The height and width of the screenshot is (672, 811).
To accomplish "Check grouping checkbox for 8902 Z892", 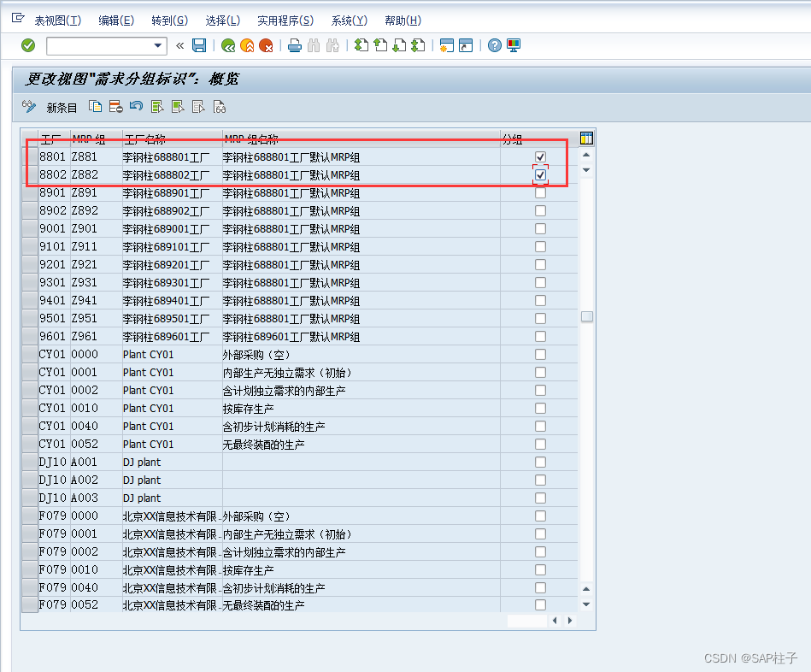I will pos(540,210).
